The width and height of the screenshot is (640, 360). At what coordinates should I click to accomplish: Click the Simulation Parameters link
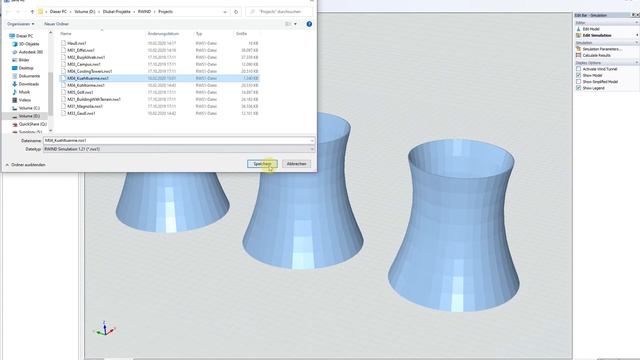(x=602, y=49)
